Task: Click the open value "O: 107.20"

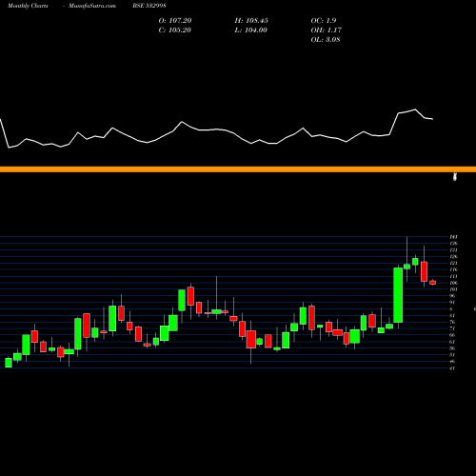Action: coord(175,21)
